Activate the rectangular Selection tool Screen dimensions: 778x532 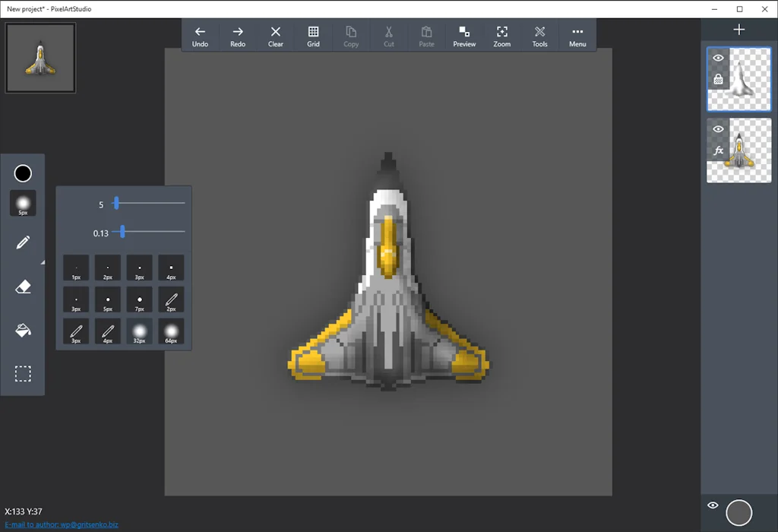(23, 373)
